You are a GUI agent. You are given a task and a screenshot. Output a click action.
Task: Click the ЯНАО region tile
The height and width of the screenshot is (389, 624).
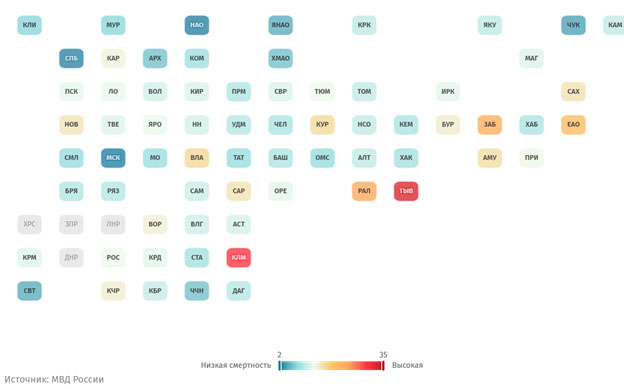[x=281, y=25]
